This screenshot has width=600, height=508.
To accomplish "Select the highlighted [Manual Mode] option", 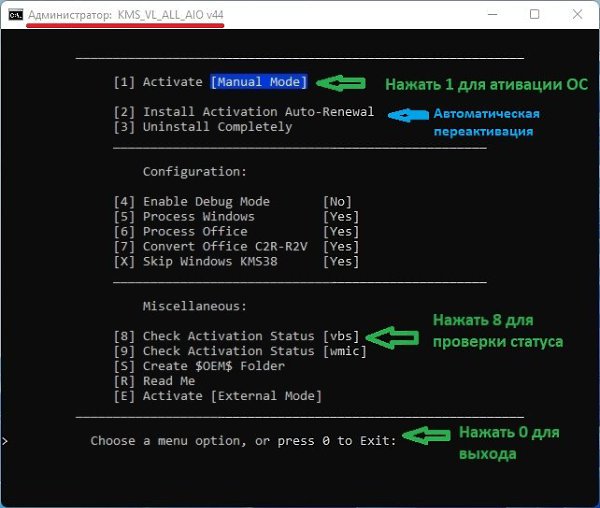I will coord(258,82).
